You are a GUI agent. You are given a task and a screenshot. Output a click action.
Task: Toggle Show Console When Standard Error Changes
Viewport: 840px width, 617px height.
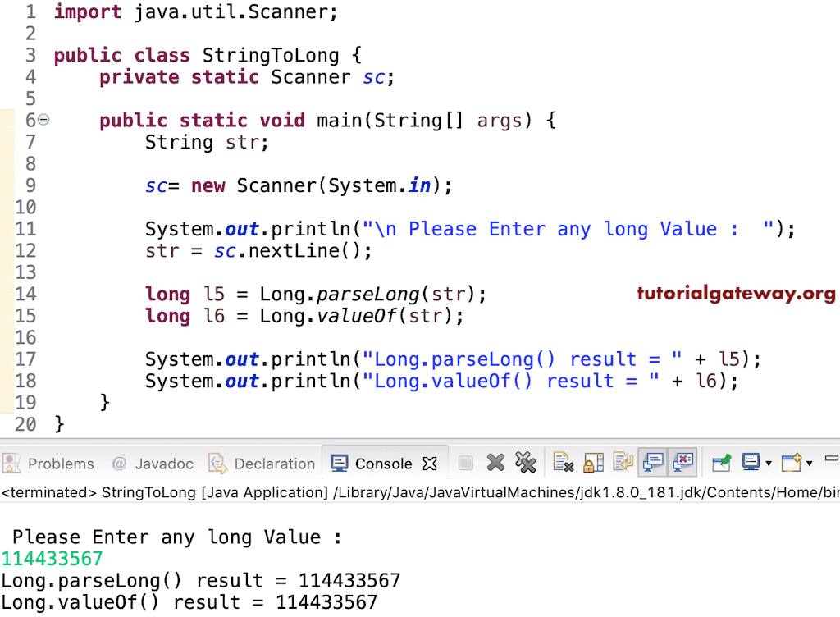pos(682,463)
